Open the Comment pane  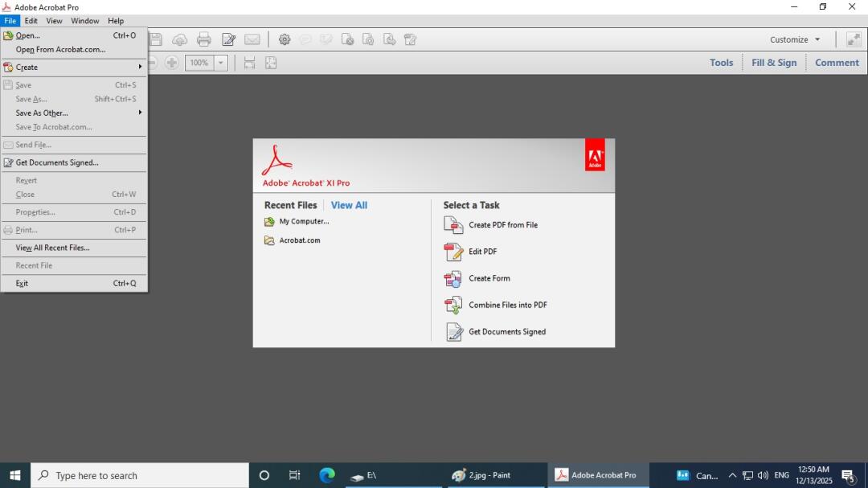pos(837,63)
